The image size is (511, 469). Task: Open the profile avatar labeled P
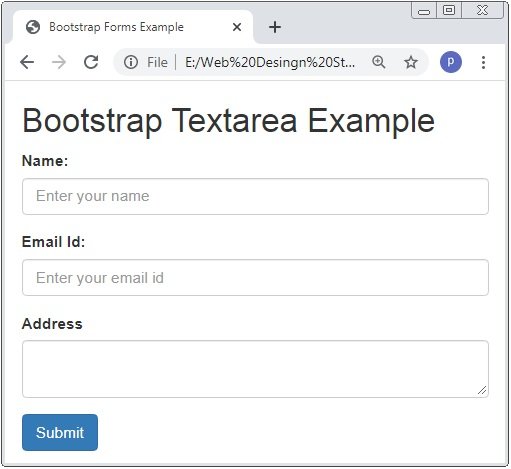pyautogui.click(x=451, y=62)
